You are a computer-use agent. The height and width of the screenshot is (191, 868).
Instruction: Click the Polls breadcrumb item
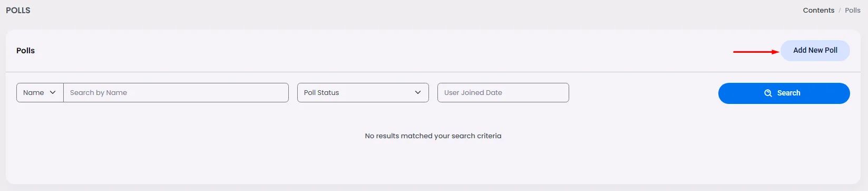coord(853,10)
